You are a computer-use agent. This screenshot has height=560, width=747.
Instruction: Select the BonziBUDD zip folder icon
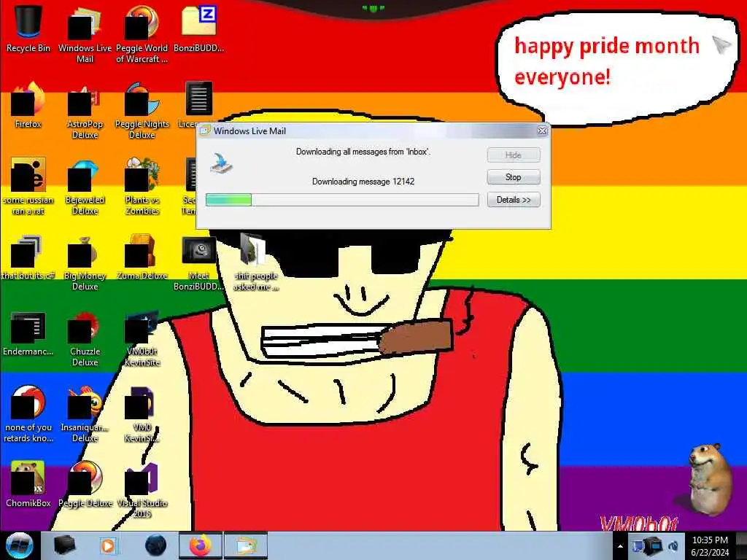pyautogui.click(x=198, y=29)
